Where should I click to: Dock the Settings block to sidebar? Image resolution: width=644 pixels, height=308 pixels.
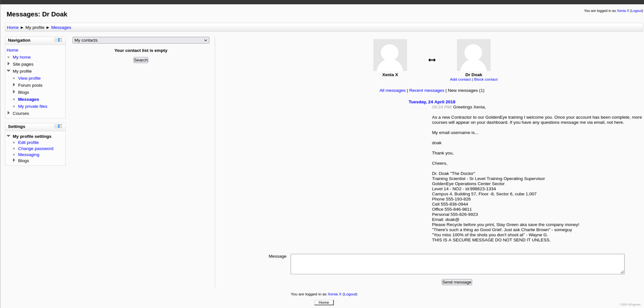coord(60,126)
